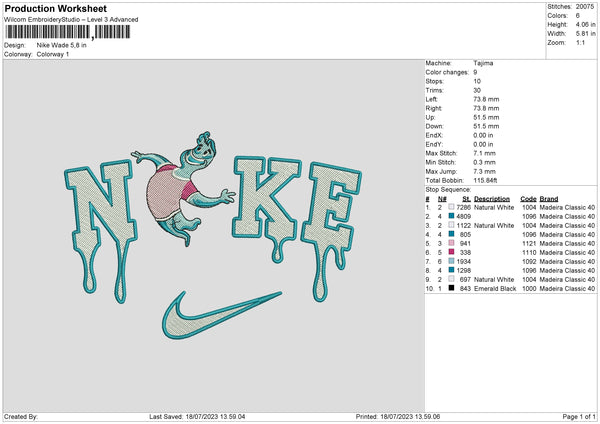Click Madeira Classic 40 brand in row 2
The image size is (600, 424).
(x=567, y=217)
